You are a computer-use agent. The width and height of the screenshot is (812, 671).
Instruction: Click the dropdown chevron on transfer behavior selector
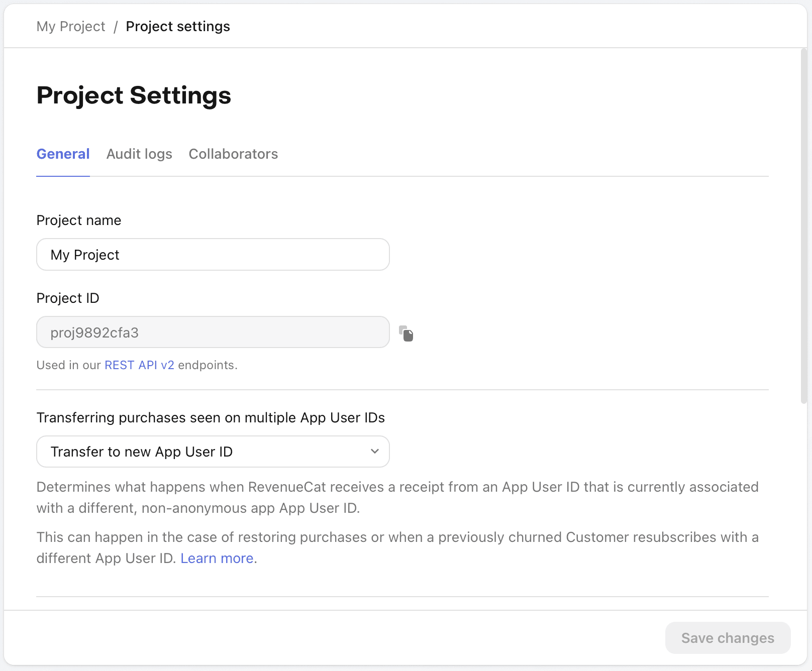(x=374, y=452)
